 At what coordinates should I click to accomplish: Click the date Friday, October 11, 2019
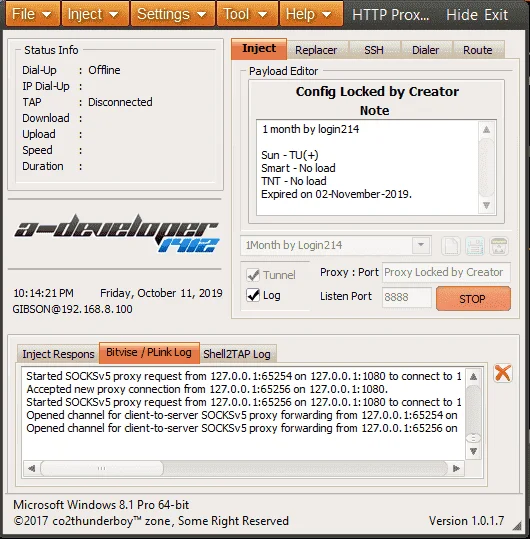161,293
